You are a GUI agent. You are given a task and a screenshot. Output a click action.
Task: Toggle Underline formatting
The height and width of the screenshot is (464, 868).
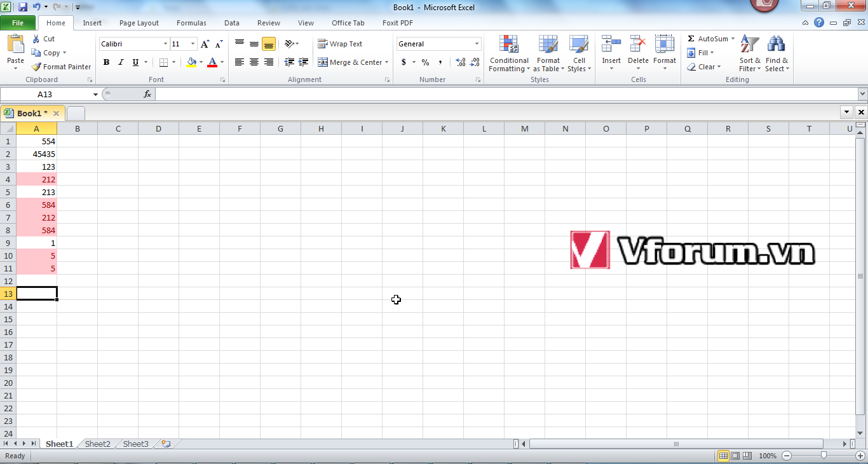click(135, 62)
